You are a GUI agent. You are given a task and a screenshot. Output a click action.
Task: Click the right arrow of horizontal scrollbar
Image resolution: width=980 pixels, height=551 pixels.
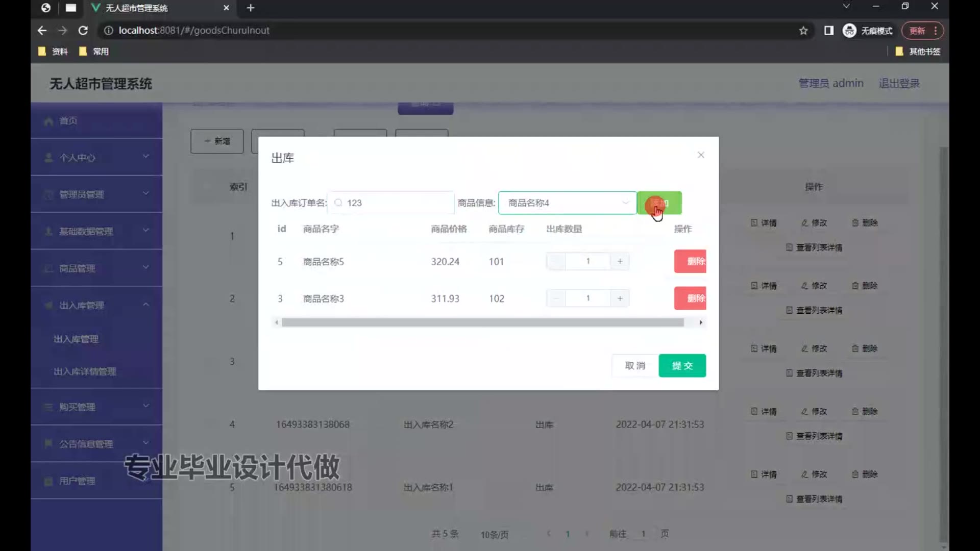[701, 322]
